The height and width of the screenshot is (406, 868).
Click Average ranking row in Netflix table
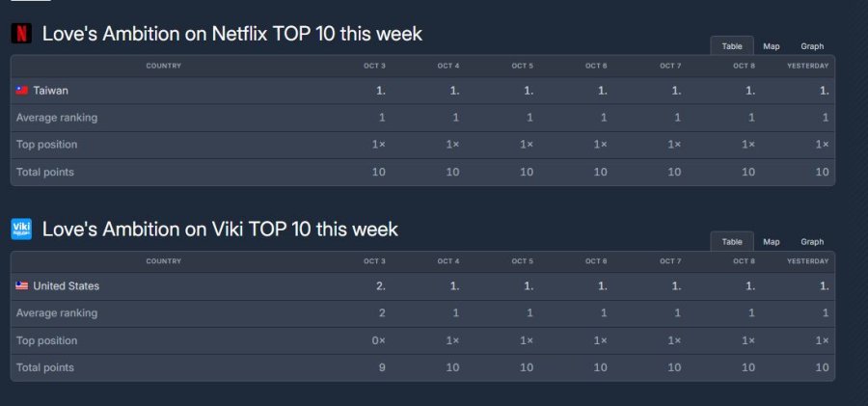57,118
